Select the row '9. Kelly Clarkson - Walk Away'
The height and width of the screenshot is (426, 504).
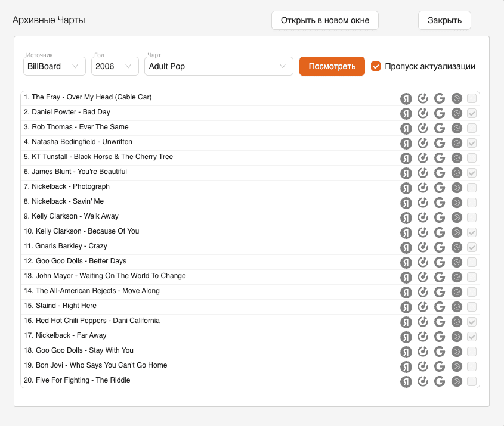pos(250,217)
